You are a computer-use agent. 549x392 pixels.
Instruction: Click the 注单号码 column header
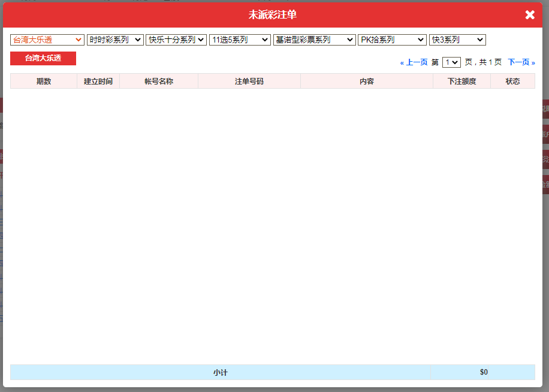pyautogui.click(x=249, y=81)
